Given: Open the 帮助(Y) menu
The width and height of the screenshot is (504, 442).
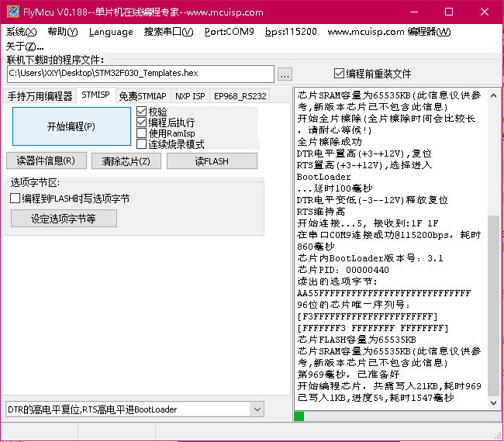Looking at the screenshot, I should [63, 32].
